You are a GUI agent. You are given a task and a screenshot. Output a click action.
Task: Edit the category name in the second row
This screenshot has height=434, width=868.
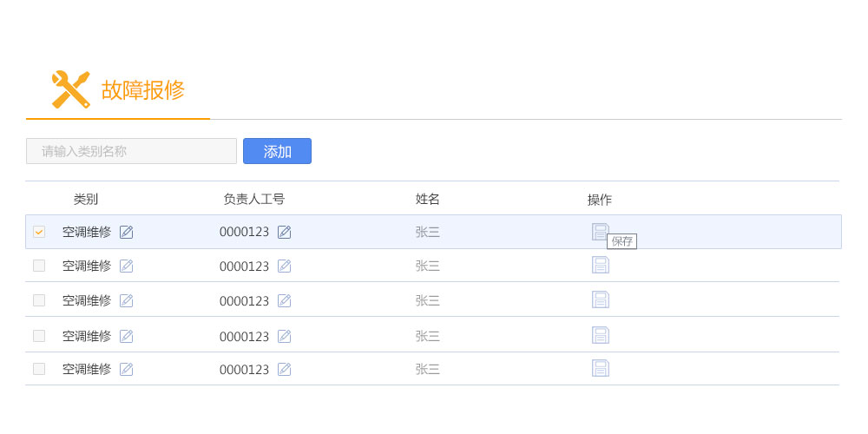pyautogui.click(x=126, y=266)
